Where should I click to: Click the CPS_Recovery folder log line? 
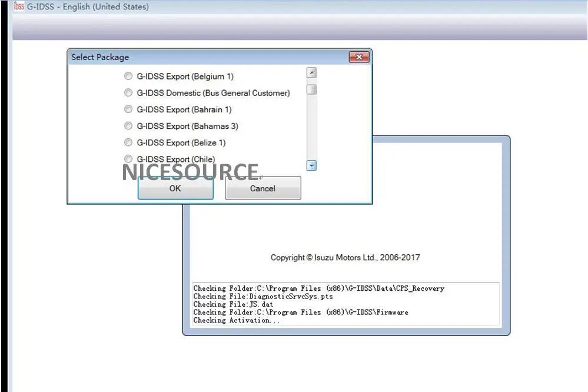pos(319,288)
